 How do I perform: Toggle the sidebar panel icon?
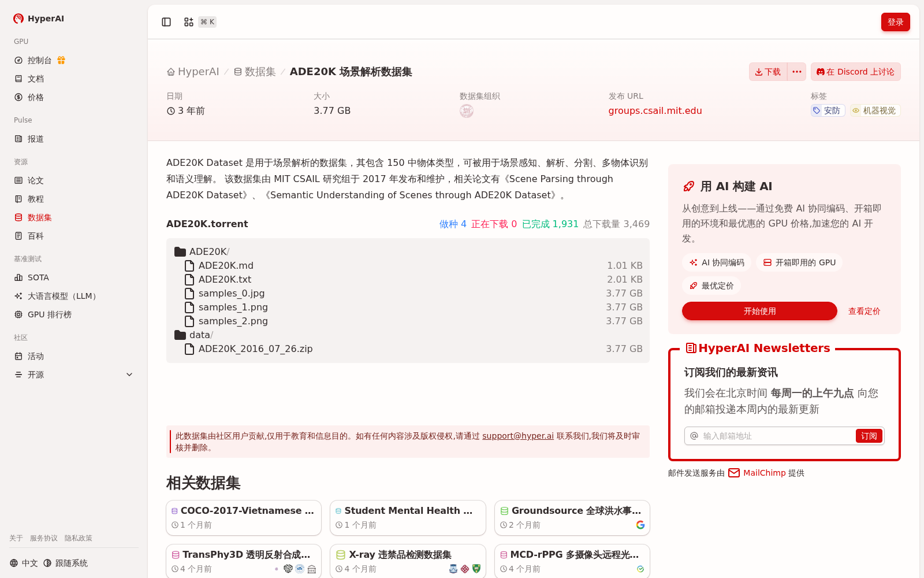click(166, 22)
